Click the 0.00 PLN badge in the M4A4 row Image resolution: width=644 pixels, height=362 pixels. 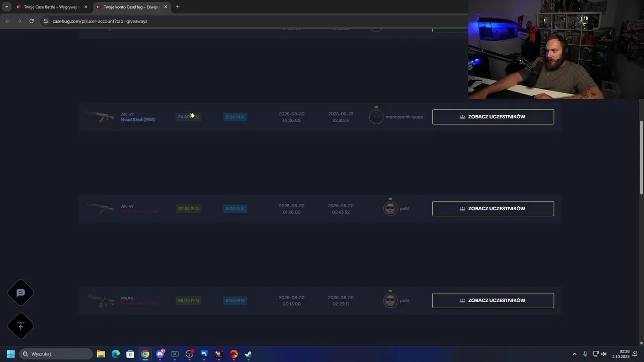click(235, 301)
